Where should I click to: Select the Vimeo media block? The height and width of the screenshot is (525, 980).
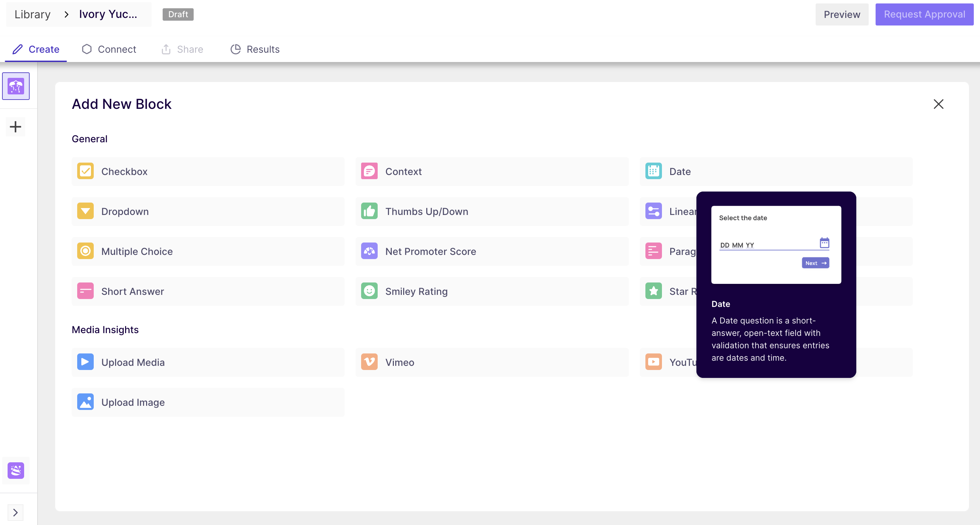(x=491, y=362)
